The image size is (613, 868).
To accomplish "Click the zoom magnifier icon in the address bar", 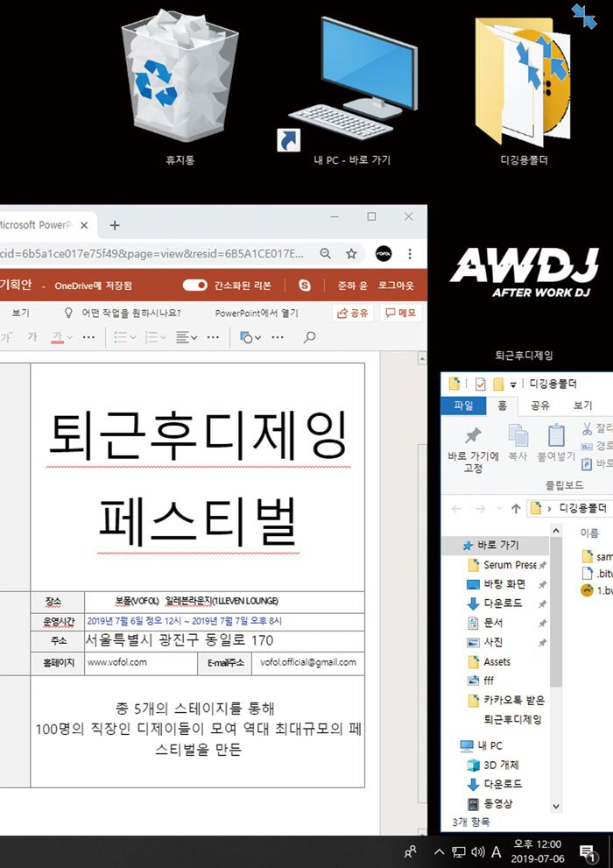I will coord(325,253).
